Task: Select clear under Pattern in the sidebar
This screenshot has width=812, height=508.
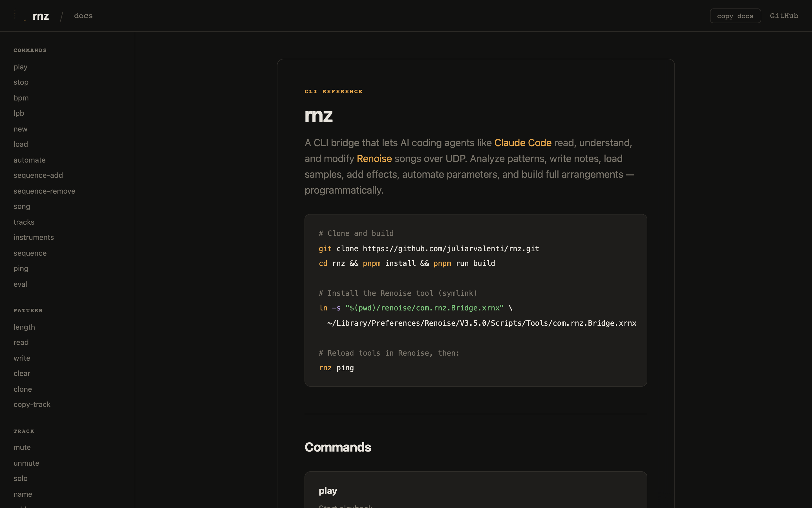Action: pyautogui.click(x=22, y=373)
